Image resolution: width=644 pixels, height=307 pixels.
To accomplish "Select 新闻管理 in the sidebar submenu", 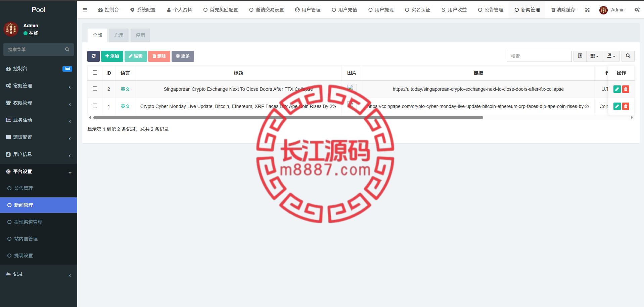I will tap(39, 205).
